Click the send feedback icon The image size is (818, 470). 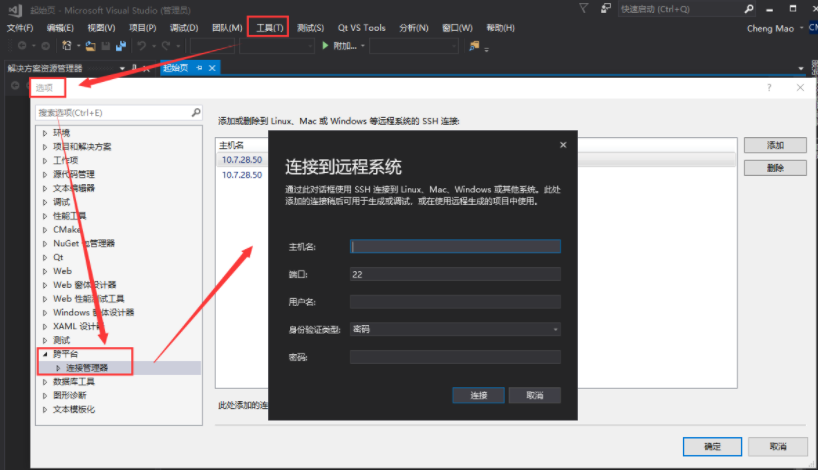tap(606, 8)
